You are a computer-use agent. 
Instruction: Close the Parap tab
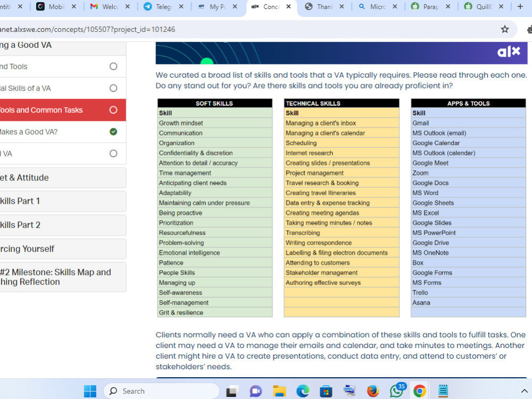pos(448,6)
